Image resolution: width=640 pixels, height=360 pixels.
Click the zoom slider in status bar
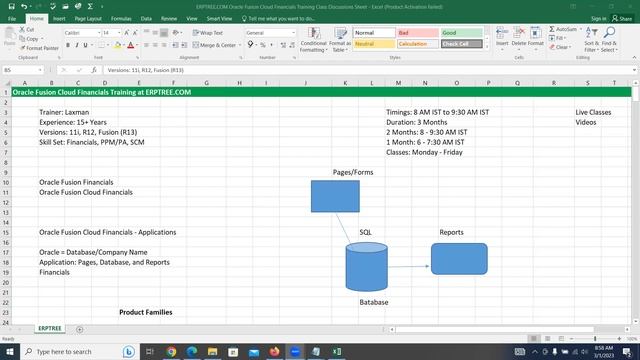point(595,338)
